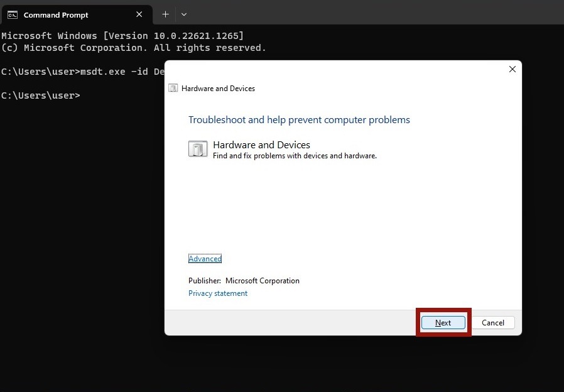Open the Privacy statement link
This screenshot has height=392, width=564.
(x=217, y=293)
